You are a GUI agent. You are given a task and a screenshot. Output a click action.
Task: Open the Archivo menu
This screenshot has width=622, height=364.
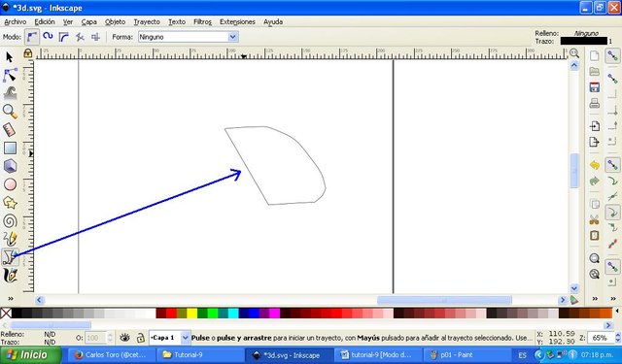pyautogui.click(x=16, y=21)
